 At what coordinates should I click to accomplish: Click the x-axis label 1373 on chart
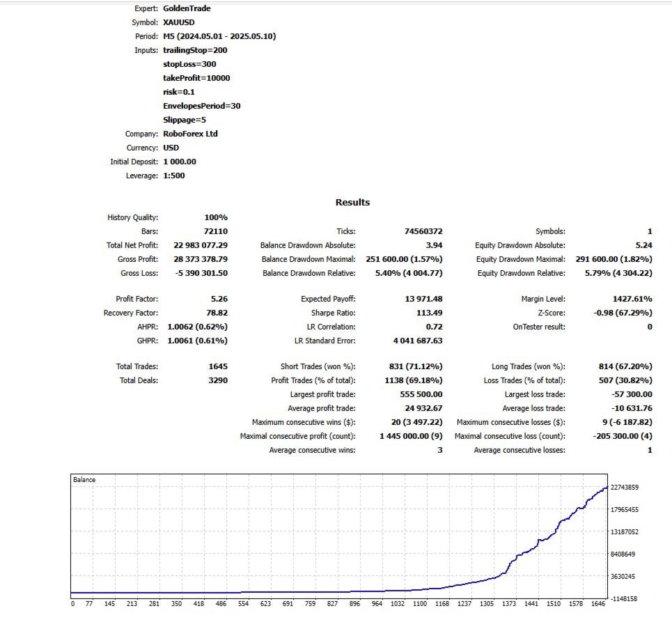509,604
